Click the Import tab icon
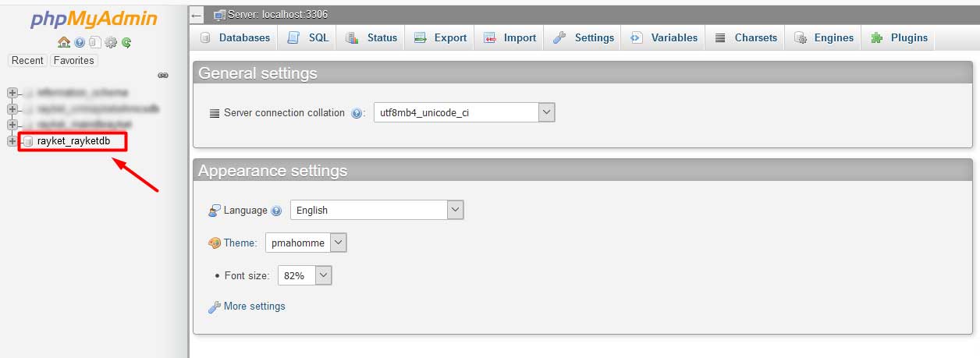The width and height of the screenshot is (980, 358). point(489,37)
